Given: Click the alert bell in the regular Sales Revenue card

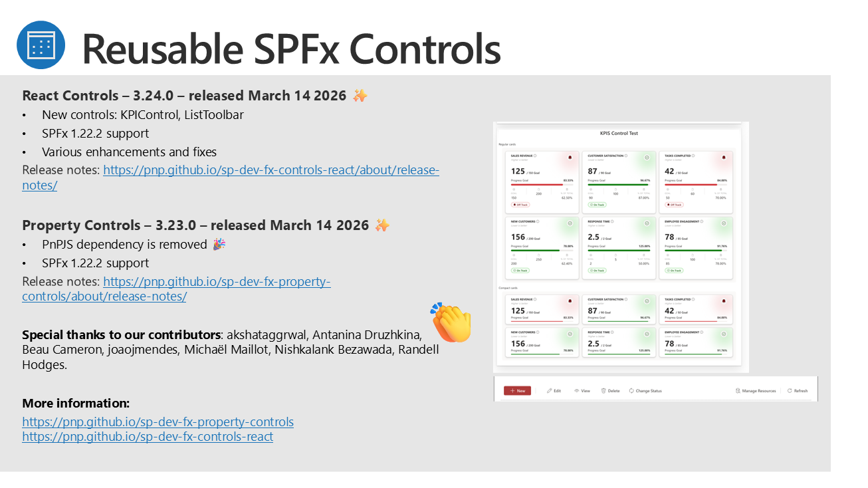Looking at the screenshot, I should [570, 158].
